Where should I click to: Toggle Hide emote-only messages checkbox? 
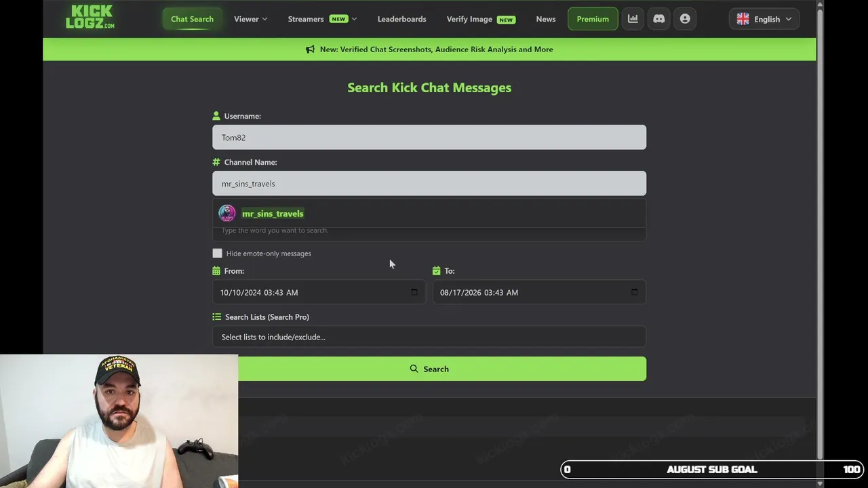(217, 253)
